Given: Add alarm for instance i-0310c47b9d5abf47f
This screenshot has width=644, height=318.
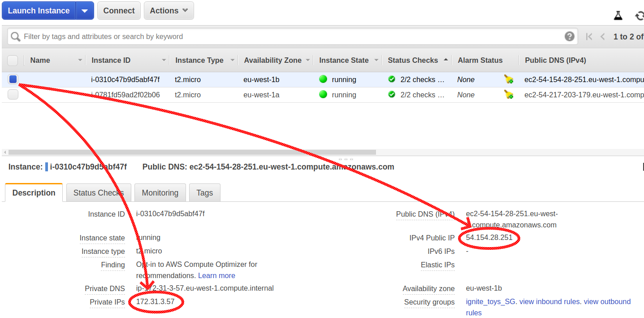Looking at the screenshot, I should pyautogui.click(x=509, y=79).
